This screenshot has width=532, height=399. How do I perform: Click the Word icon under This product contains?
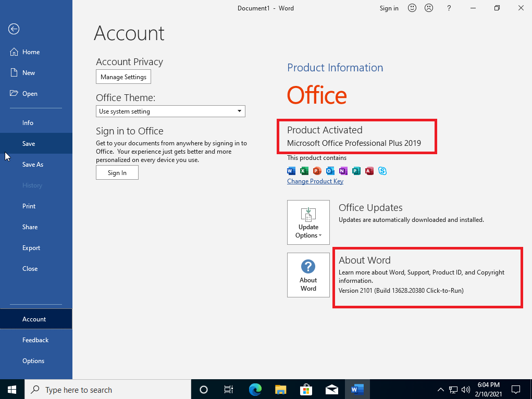(x=291, y=171)
